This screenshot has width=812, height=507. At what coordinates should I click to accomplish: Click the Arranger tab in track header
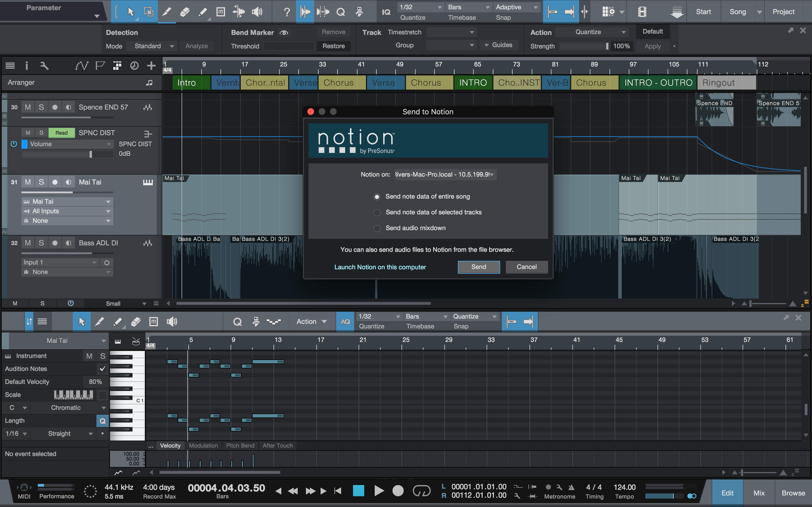(21, 82)
